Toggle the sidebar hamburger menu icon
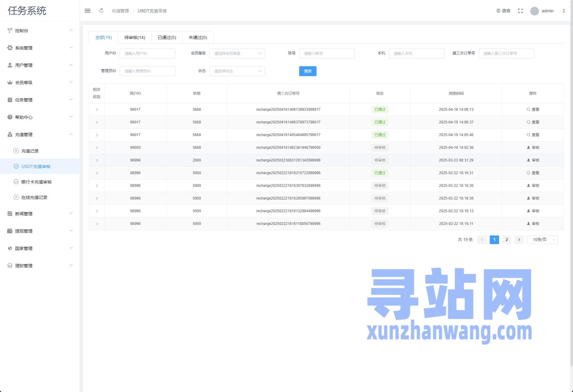This screenshot has height=392, width=573. coord(88,11)
